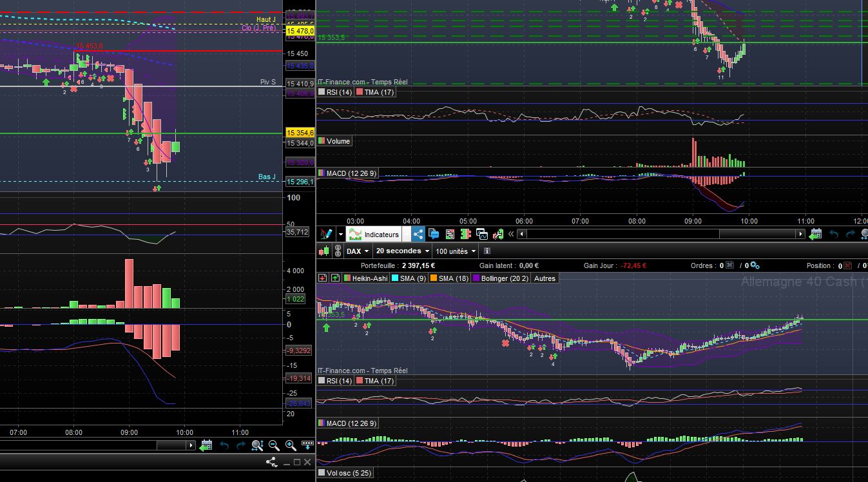Open the left window share menu
Image resolution: width=868 pixels, height=482 pixels.
pyautogui.click(x=271, y=462)
